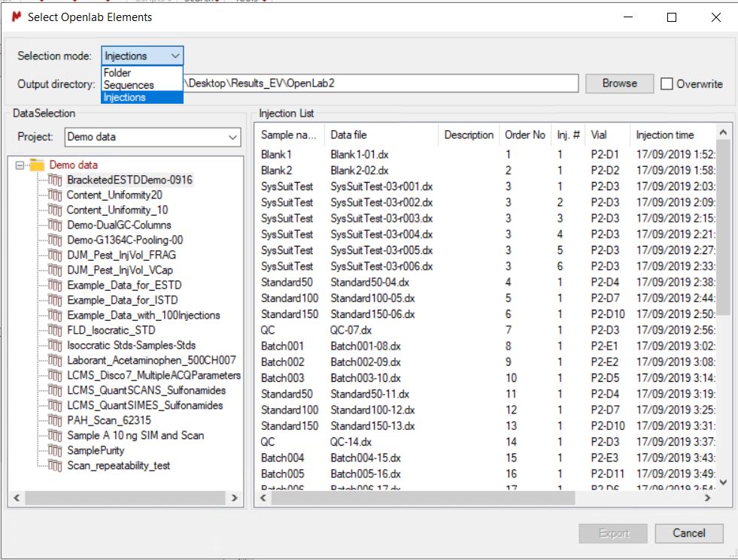Click the red app logo in title bar

[17, 17]
